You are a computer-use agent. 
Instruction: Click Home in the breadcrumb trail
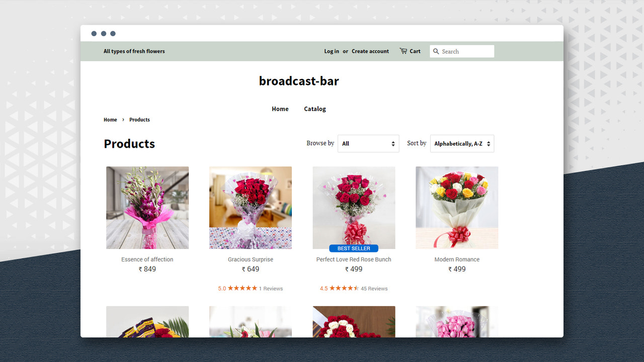[110, 119]
